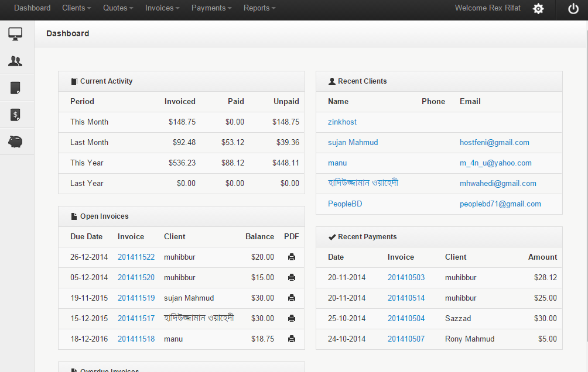Open the Quotes menu
This screenshot has height=372, width=588.
click(x=117, y=8)
